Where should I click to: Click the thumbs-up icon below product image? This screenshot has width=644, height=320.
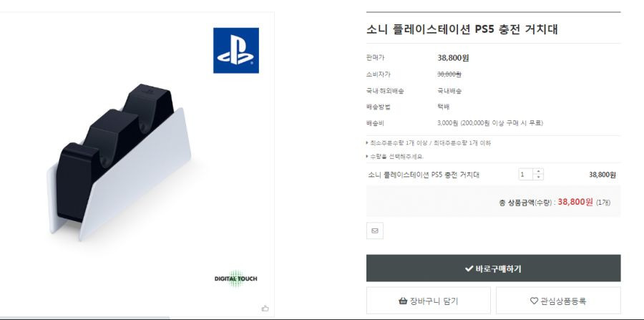click(265, 308)
